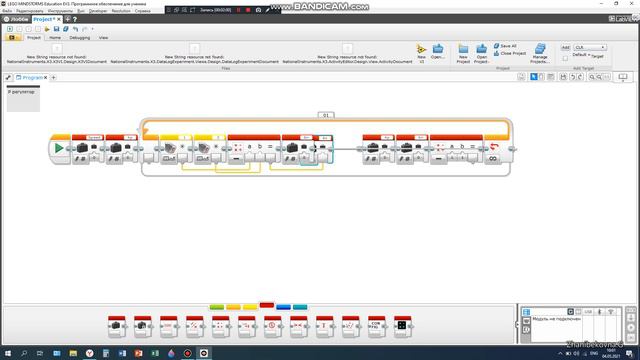This screenshot has height=360, width=640.
Task: Click the New VI icon in ribbon
Action: [421, 50]
